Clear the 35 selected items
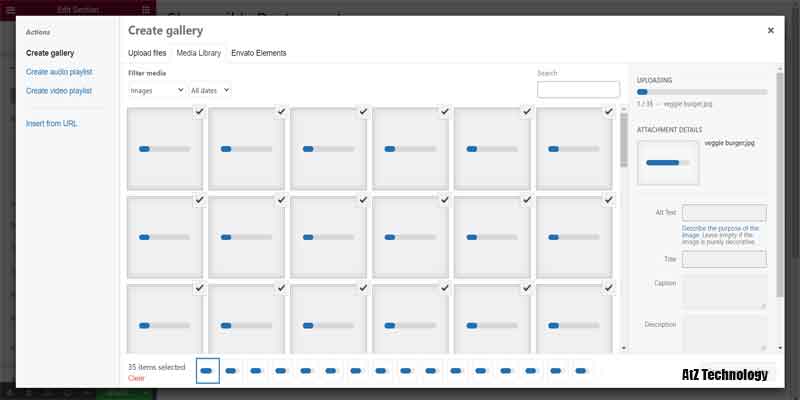 coord(136,378)
